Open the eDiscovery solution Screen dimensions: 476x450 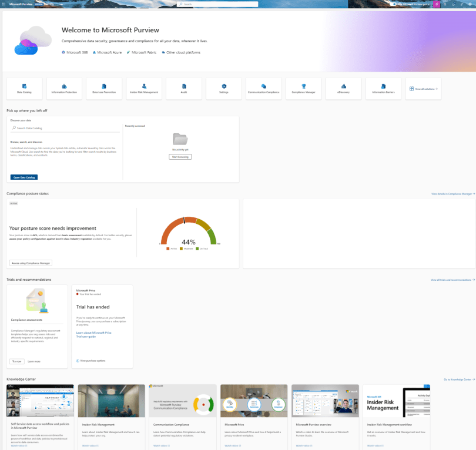click(343, 88)
